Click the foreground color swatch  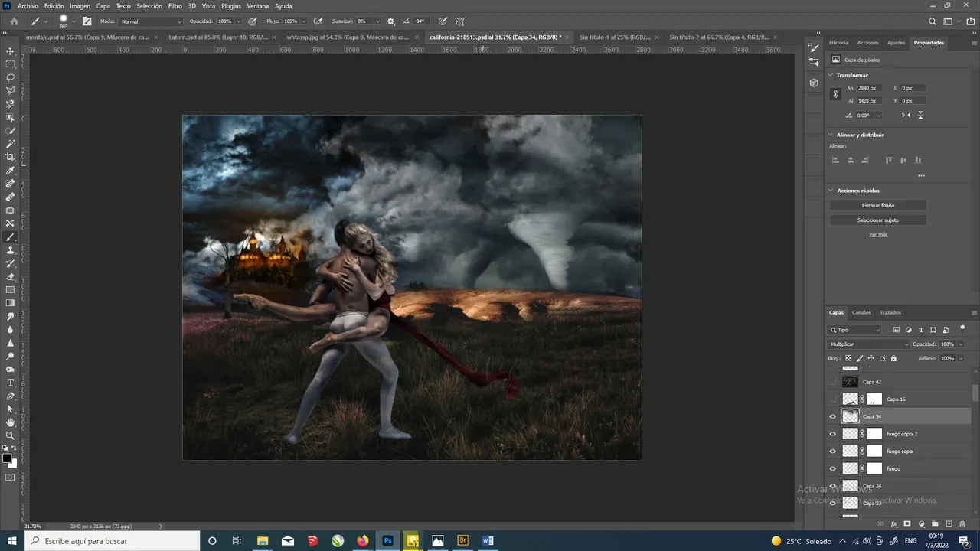7,458
